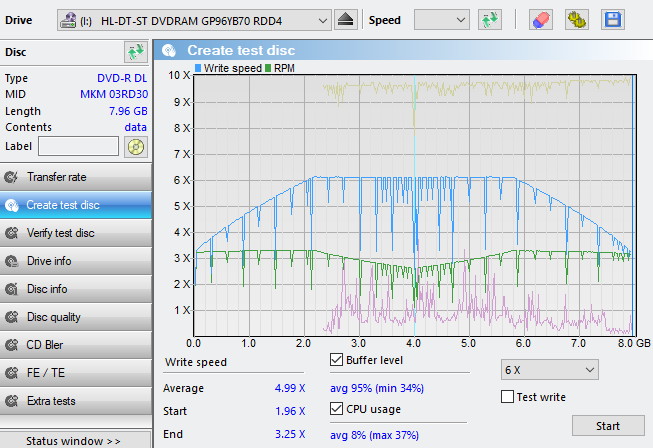Uncheck the Buffer level checkbox
The height and width of the screenshot is (448, 653).
coord(336,360)
